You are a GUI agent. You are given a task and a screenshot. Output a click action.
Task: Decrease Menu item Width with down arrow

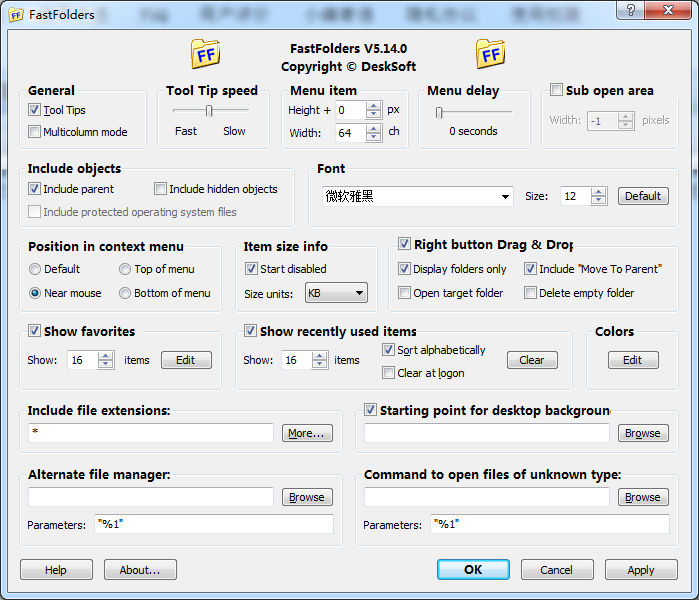373,137
